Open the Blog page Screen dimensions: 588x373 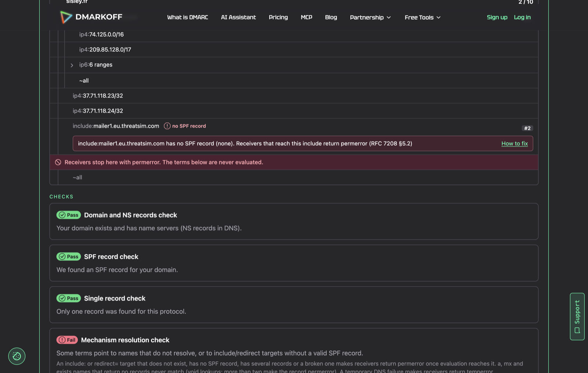[x=331, y=17]
